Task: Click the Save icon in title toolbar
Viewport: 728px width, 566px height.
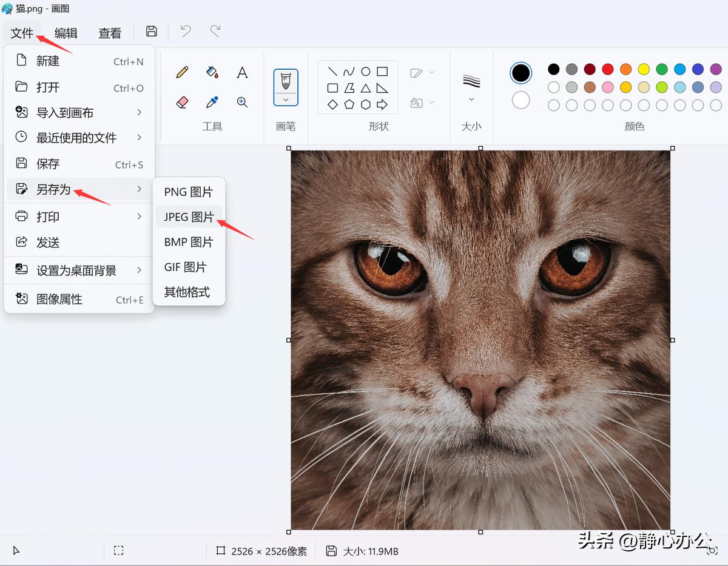Action: [152, 32]
